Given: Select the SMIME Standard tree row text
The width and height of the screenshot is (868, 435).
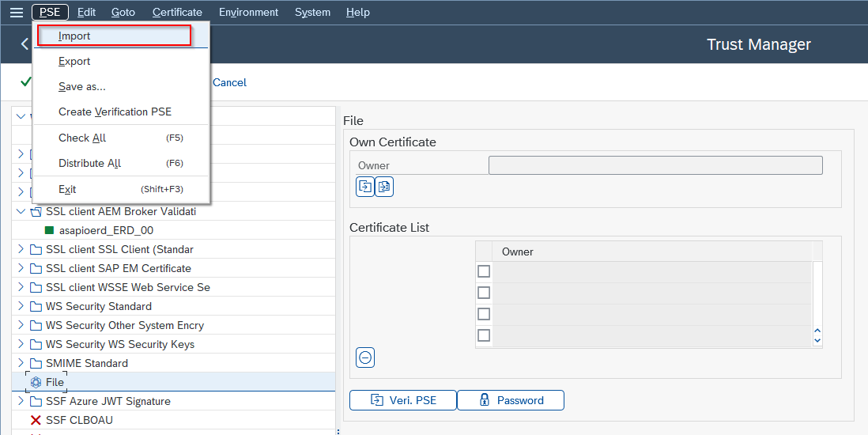Looking at the screenshot, I should pyautogui.click(x=87, y=363).
